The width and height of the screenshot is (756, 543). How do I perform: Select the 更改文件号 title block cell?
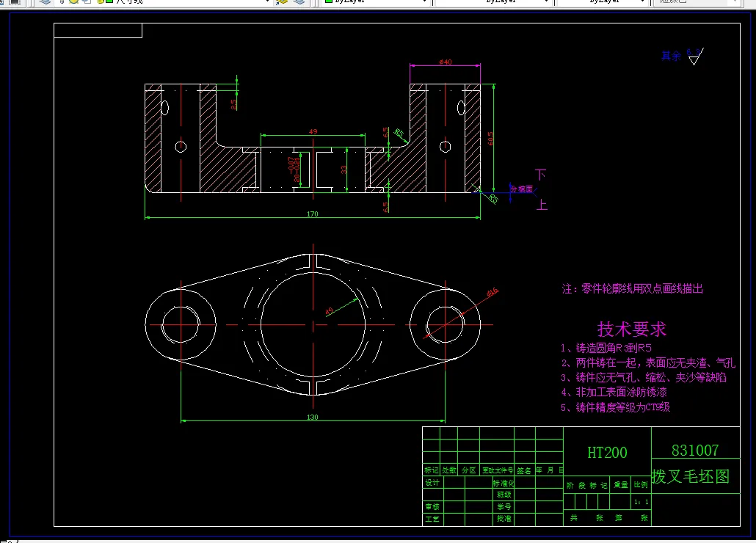click(x=498, y=470)
